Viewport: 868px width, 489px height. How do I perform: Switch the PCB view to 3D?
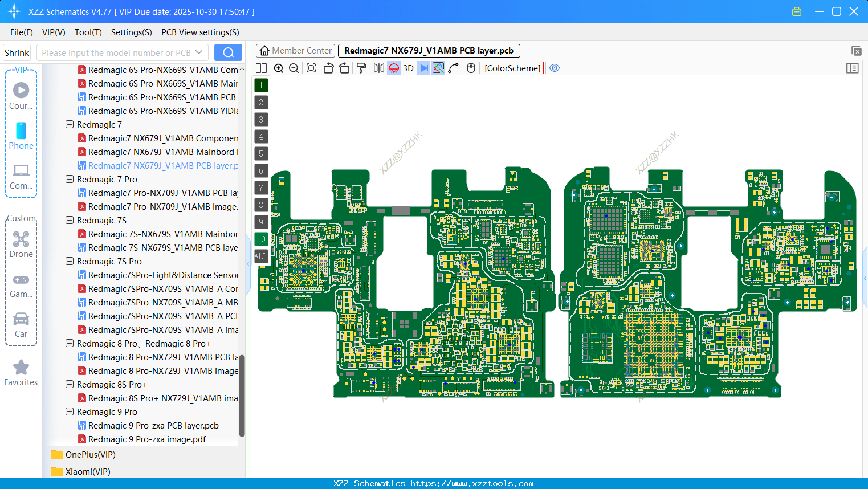point(408,68)
